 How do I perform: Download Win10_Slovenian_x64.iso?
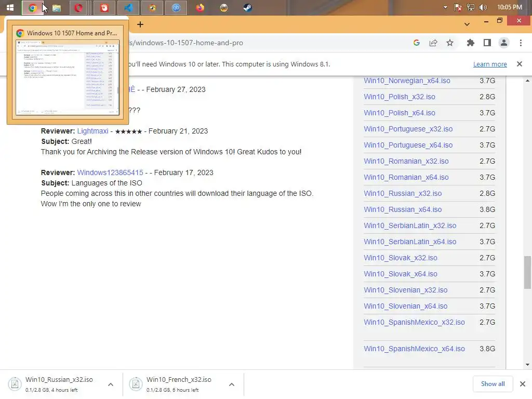click(405, 306)
